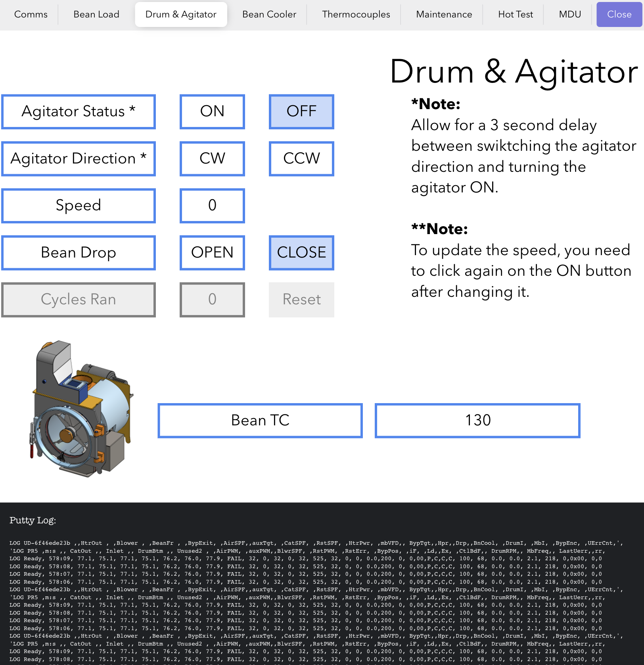The width and height of the screenshot is (644, 665).
Task: Click the purple Close button
Action: tap(619, 14)
